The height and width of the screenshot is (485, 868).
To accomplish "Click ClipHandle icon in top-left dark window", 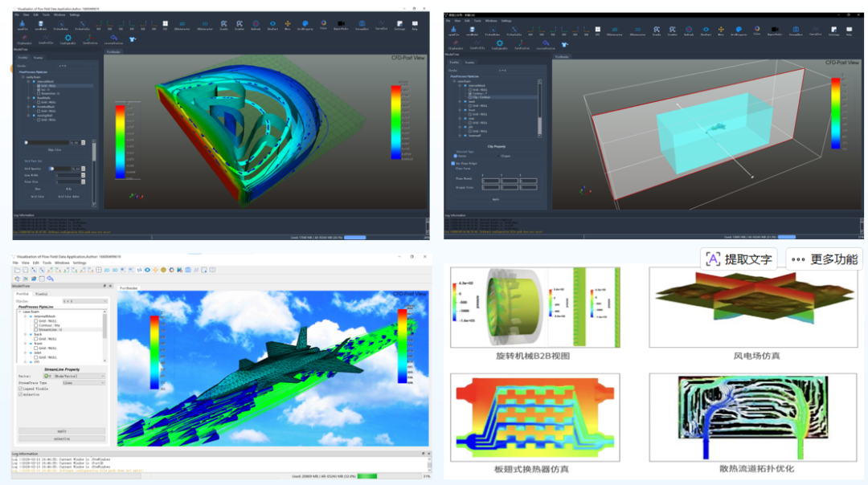I will click(x=24, y=38).
